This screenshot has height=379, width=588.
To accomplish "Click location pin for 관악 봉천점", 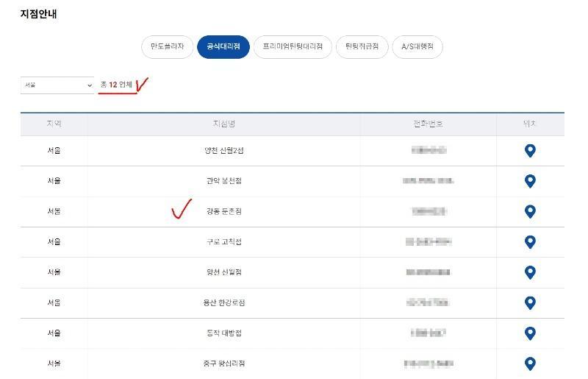I will pyautogui.click(x=529, y=181).
